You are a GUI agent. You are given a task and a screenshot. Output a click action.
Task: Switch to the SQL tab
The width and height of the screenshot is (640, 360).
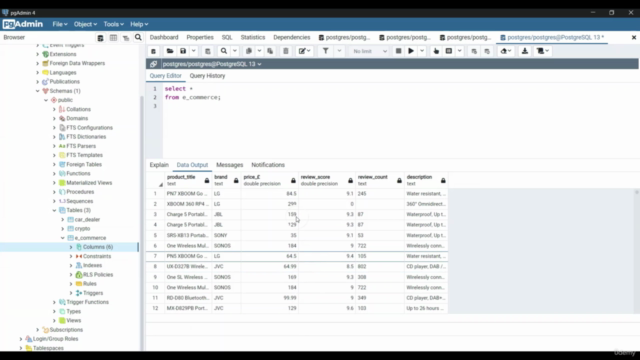(227, 37)
